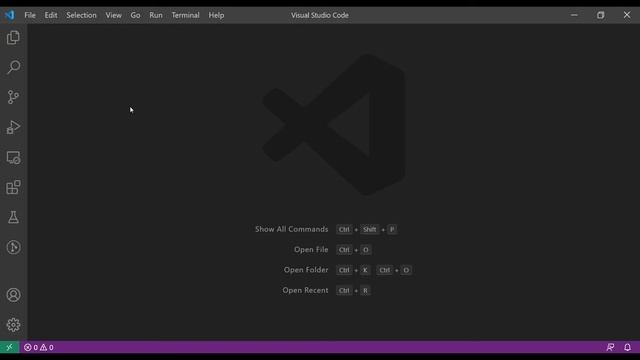
Task: Open Run and Debug view
Action: (x=13, y=127)
